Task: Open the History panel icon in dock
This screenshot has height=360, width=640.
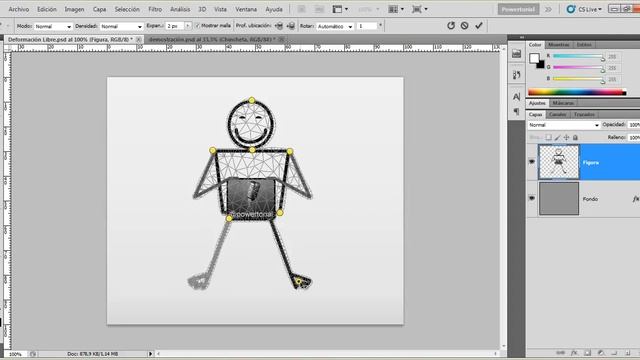Action: click(x=516, y=75)
